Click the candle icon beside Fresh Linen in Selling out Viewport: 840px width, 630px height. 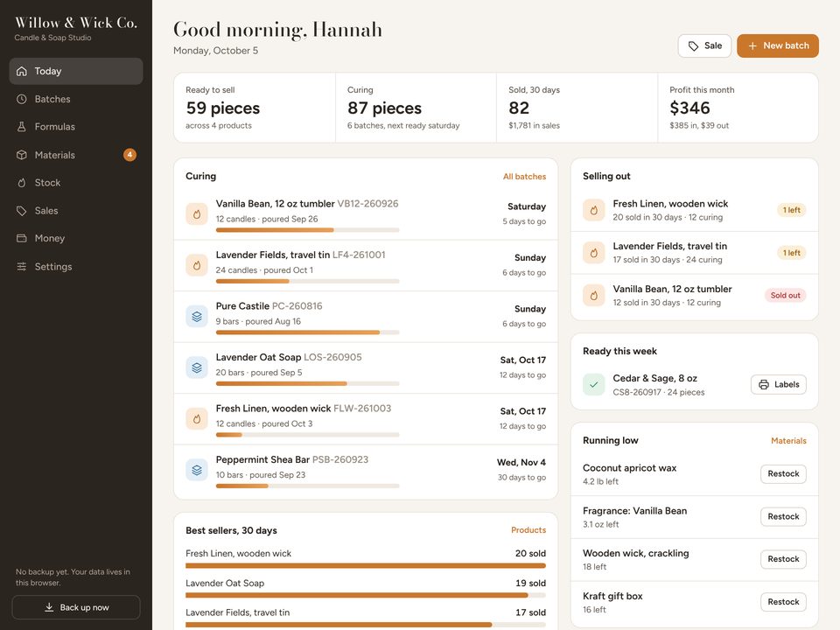[x=593, y=210]
